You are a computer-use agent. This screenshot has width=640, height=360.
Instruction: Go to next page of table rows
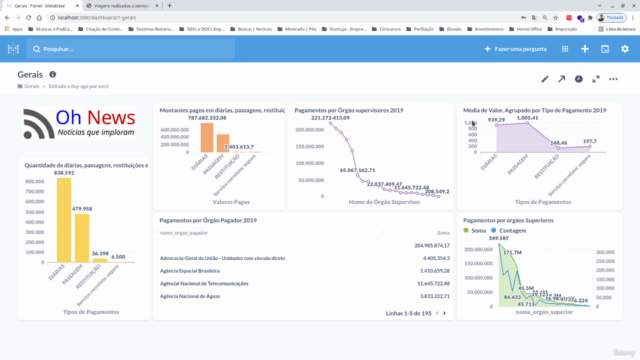click(x=444, y=313)
